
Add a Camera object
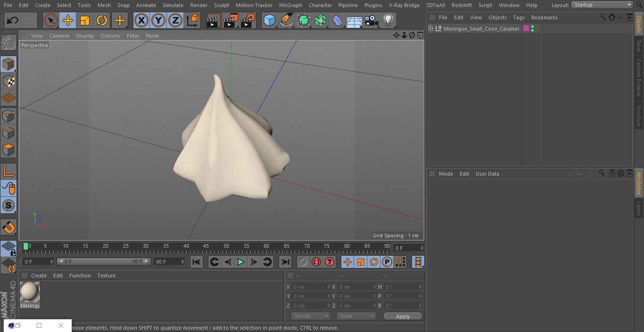tap(372, 21)
